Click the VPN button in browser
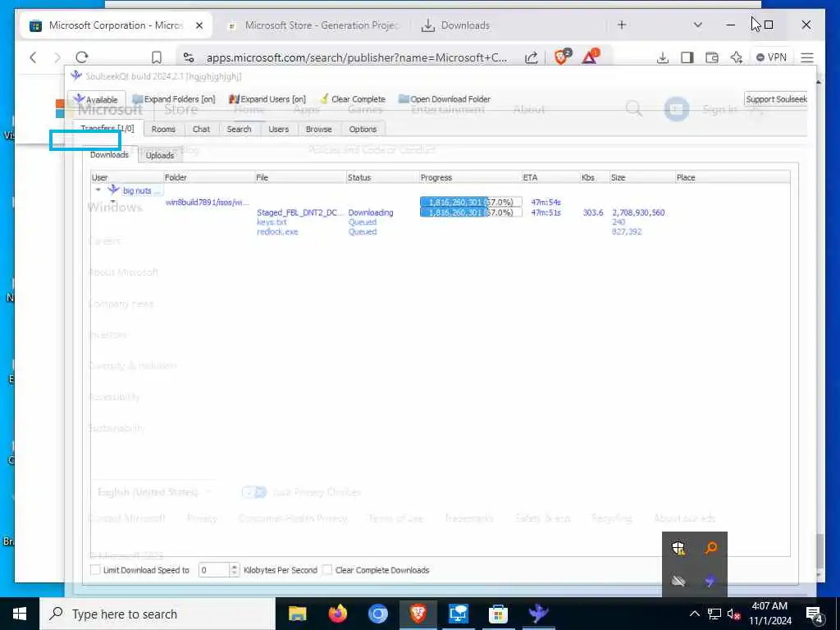Viewport: 840px width, 630px height. pos(771,57)
